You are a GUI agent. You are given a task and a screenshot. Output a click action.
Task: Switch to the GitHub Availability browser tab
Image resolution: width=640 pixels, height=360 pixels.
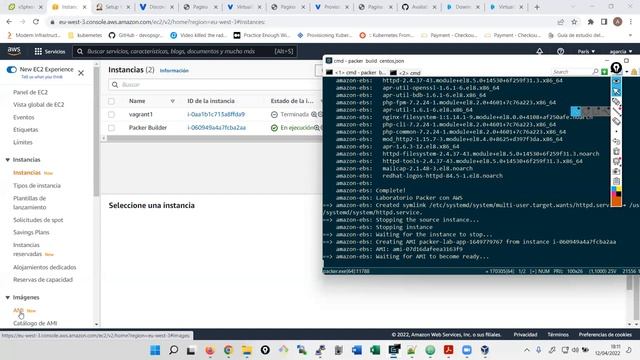(x=419, y=7)
